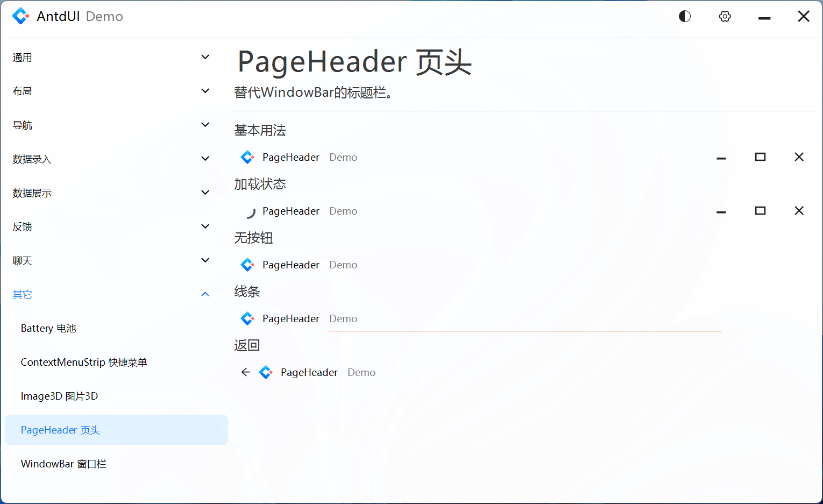The height and width of the screenshot is (504, 823).
Task: Expand the 通用 category
Action: point(108,57)
